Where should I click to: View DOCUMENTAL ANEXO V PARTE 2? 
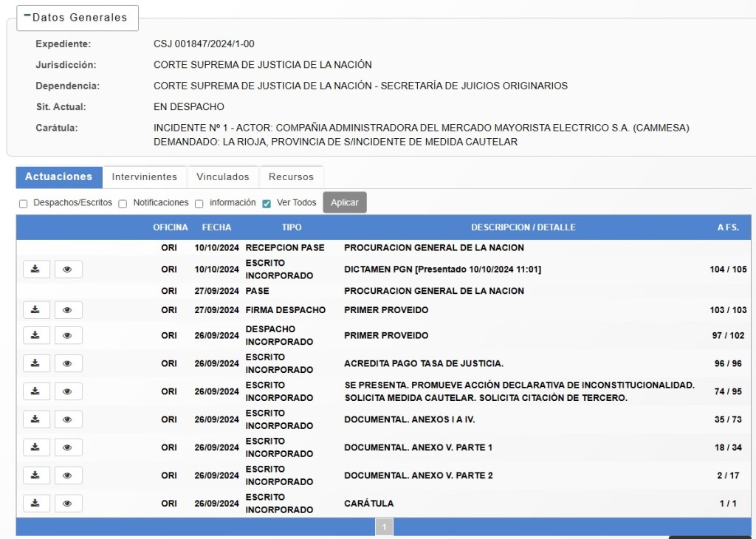point(68,475)
